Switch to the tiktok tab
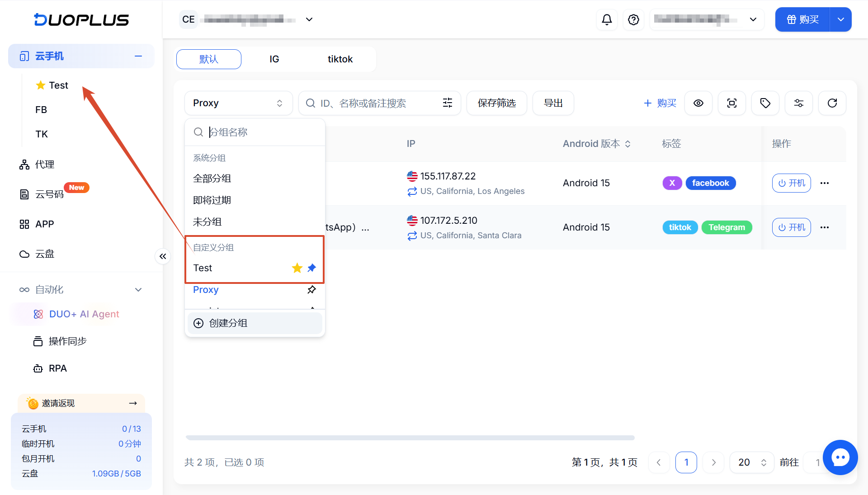The image size is (868, 495). tap(340, 59)
